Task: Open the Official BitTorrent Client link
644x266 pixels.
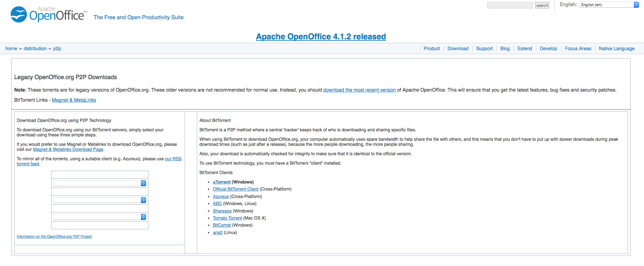Action: click(236, 189)
